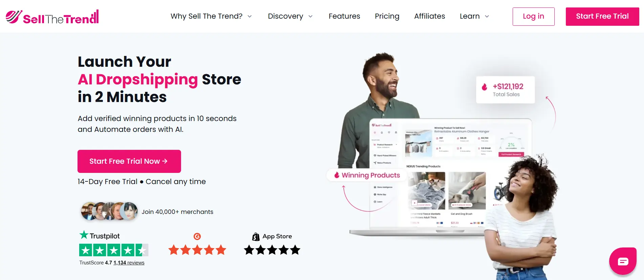Click the SellTheTrend logo
The image size is (644, 280).
coord(52,17)
